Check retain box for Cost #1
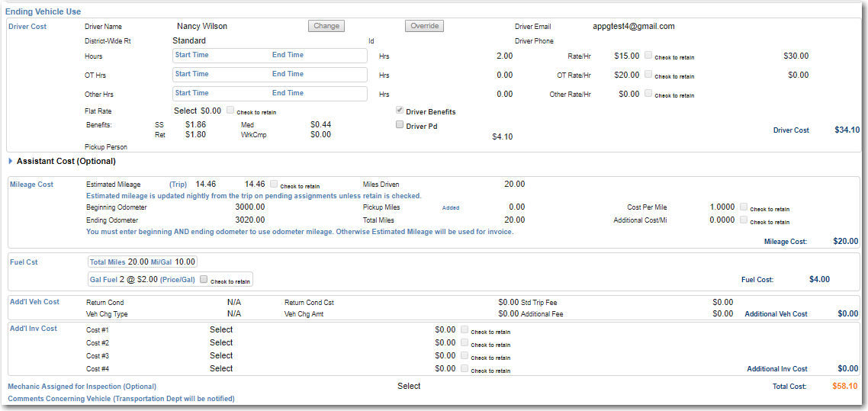 pyautogui.click(x=465, y=329)
